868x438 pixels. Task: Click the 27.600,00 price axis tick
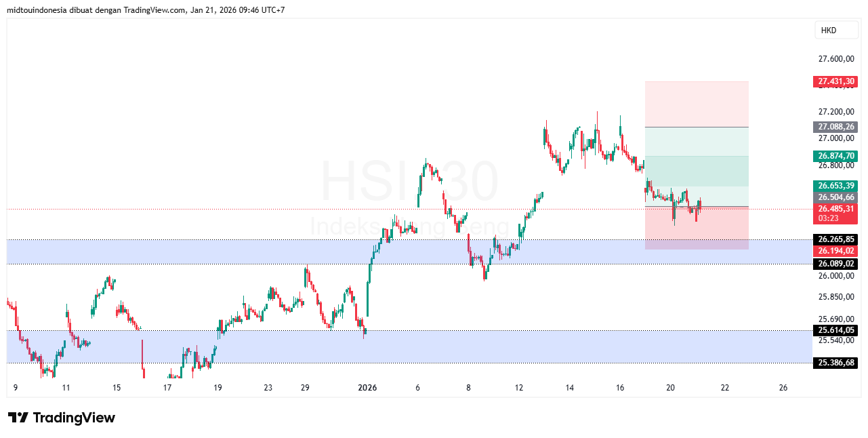point(835,59)
